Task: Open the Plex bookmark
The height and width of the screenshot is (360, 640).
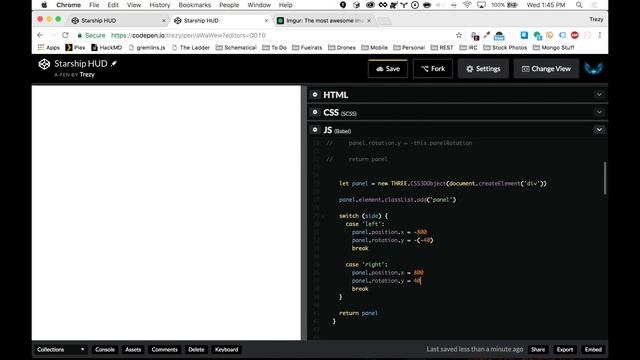Action: pyautogui.click(x=75, y=47)
